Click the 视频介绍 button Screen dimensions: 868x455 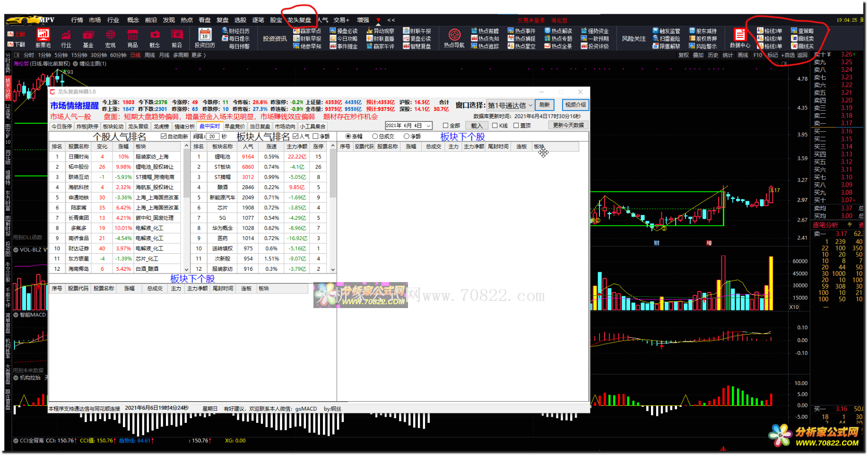click(575, 105)
